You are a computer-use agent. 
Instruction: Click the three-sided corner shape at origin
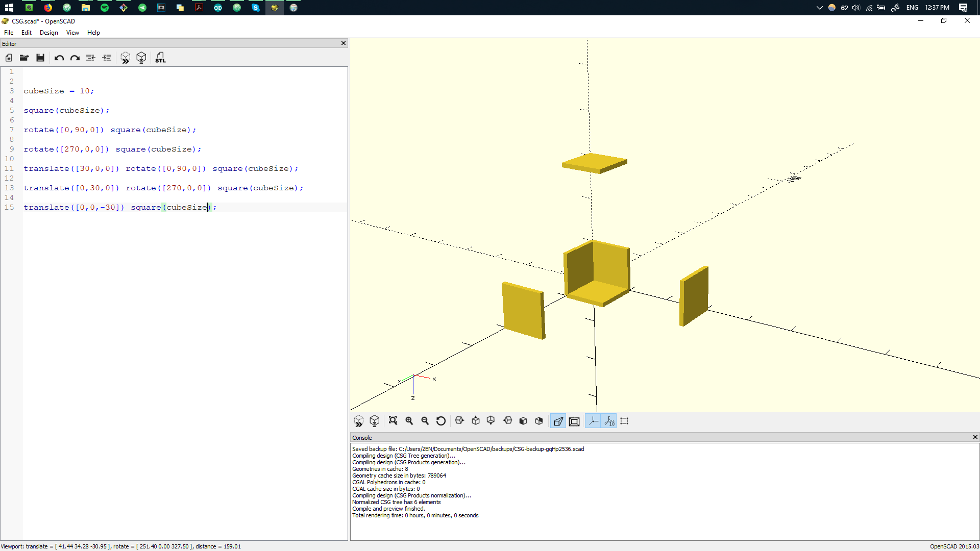coord(597,273)
